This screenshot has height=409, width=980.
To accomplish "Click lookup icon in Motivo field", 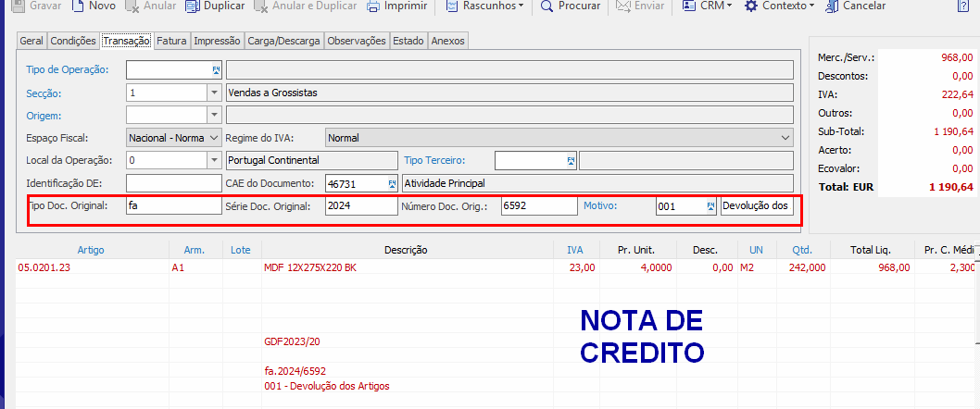I will coord(710,206).
